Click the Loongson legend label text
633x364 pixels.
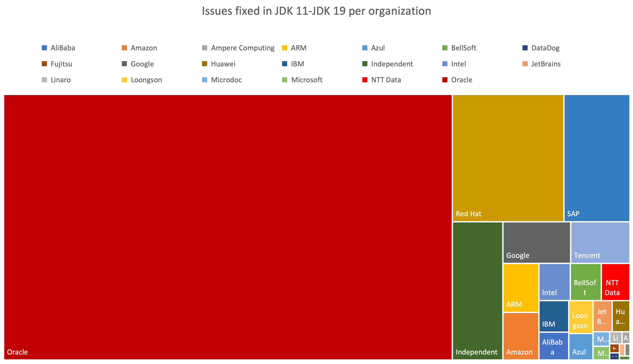146,80
